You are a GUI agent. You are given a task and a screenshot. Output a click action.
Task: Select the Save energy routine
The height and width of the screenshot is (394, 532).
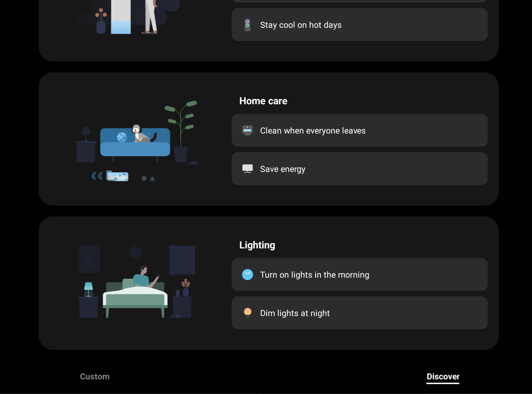pyautogui.click(x=360, y=169)
